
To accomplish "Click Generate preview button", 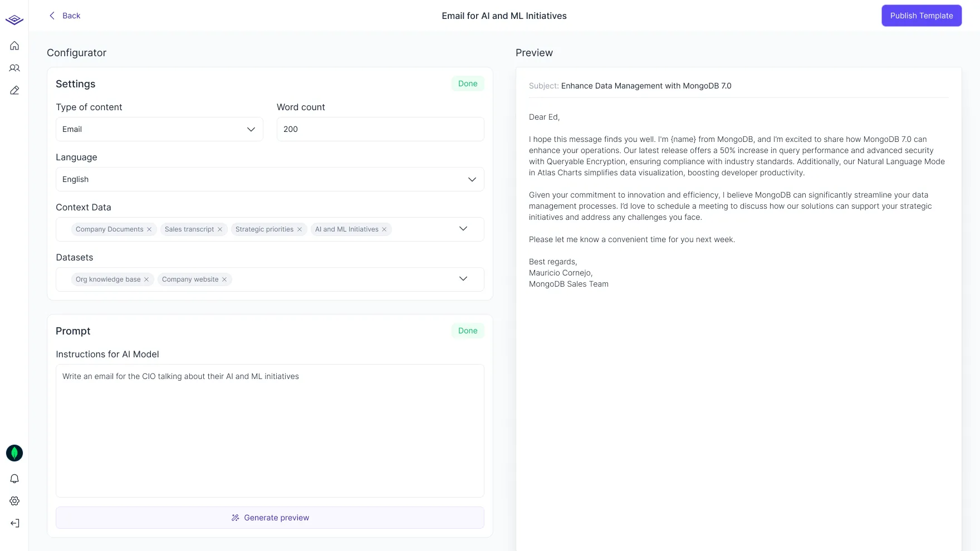I will [270, 518].
